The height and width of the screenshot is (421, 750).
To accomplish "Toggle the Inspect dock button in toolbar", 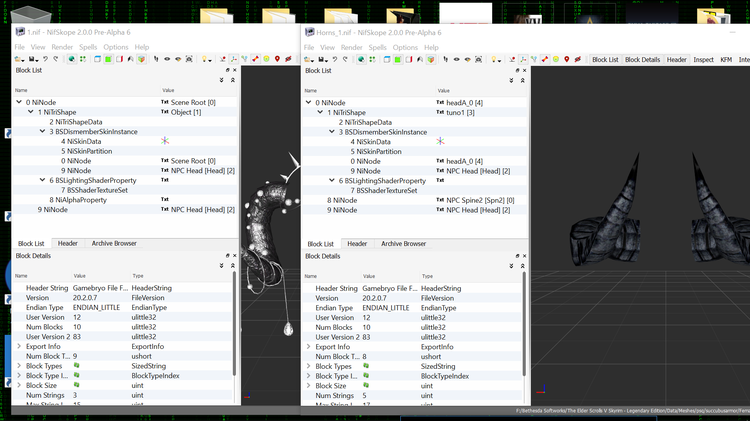I will [x=703, y=59].
